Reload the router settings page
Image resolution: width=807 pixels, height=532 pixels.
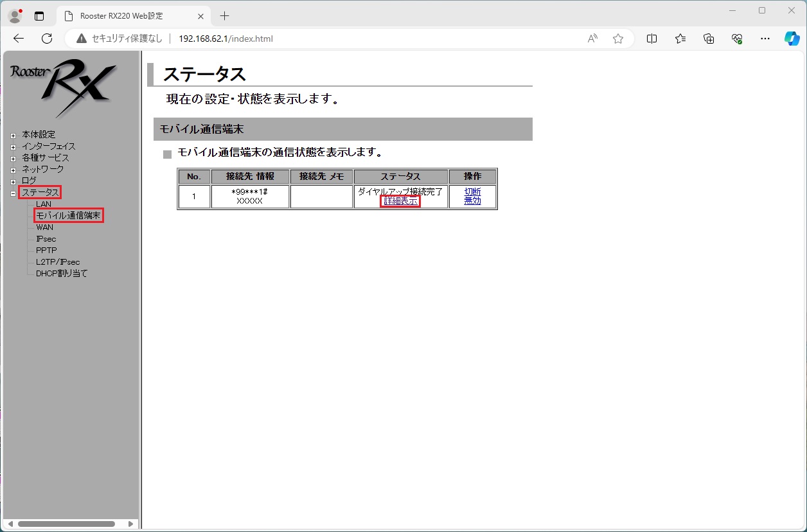[47, 39]
